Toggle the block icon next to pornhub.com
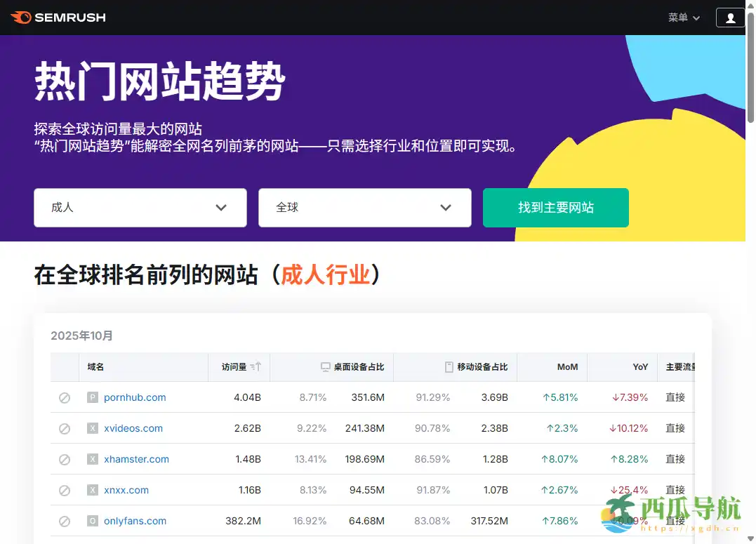Screen dimensions: 756x544 pyautogui.click(x=65, y=397)
